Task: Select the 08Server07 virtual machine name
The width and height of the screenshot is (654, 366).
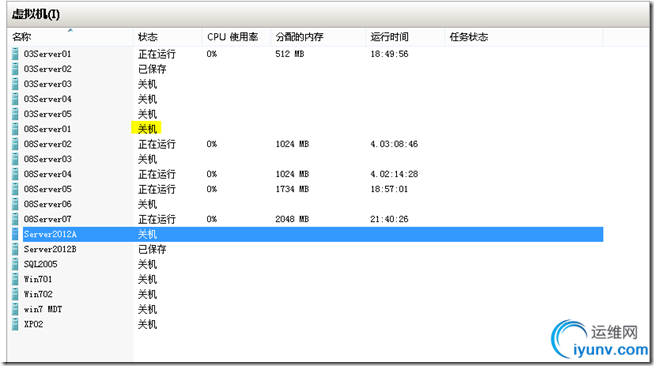Action: point(47,219)
